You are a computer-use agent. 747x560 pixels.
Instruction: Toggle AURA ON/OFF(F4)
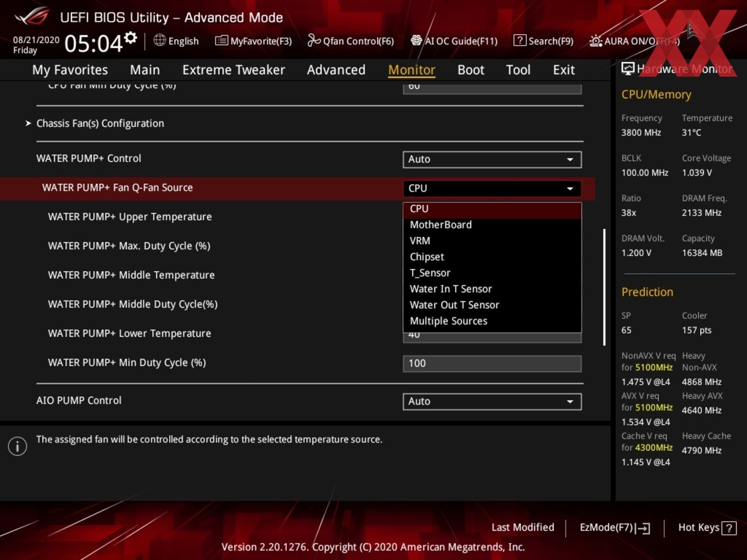point(634,41)
